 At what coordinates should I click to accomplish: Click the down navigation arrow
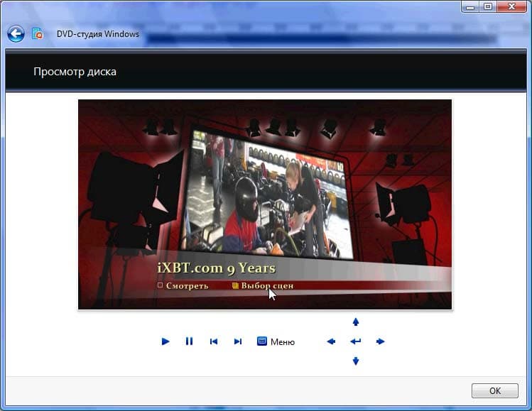tap(356, 361)
